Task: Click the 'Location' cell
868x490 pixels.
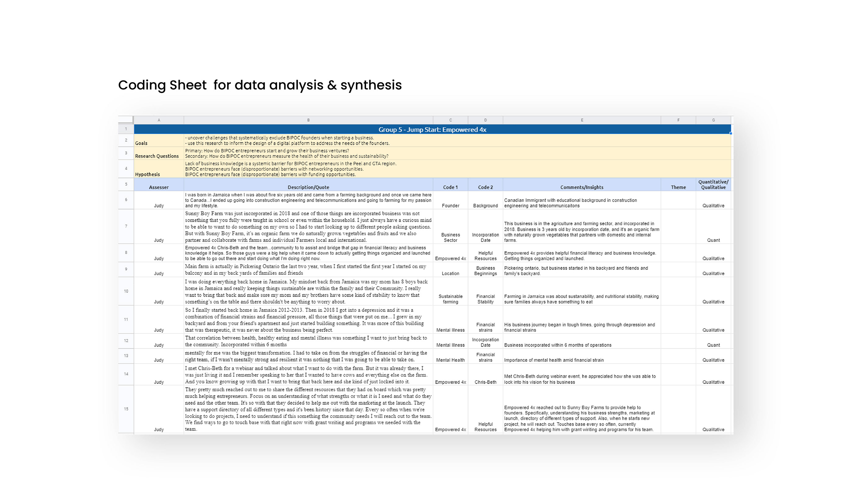Action: pyautogui.click(x=450, y=269)
